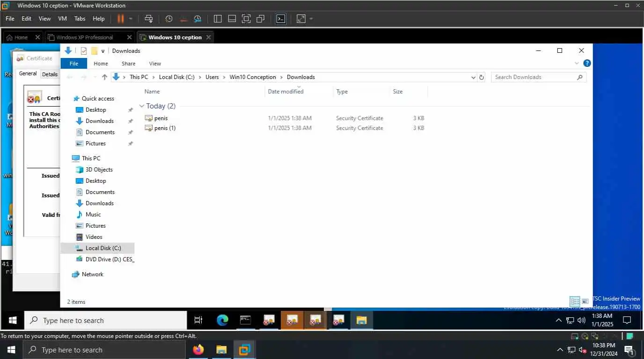Open the VMware VM menu
This screenshot has width=644, height=359.
[x=62, y=19]
